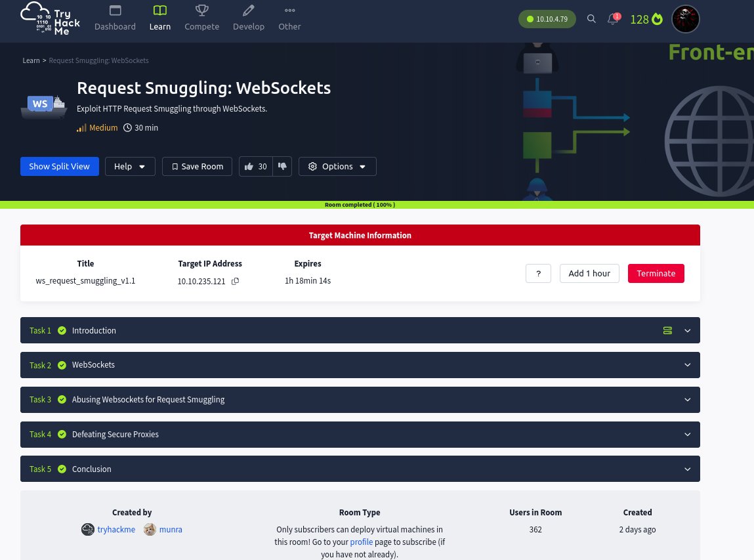This screenshot has width=754, height=560.
Task: Click the question mark help button
Action: pos(538,273)
